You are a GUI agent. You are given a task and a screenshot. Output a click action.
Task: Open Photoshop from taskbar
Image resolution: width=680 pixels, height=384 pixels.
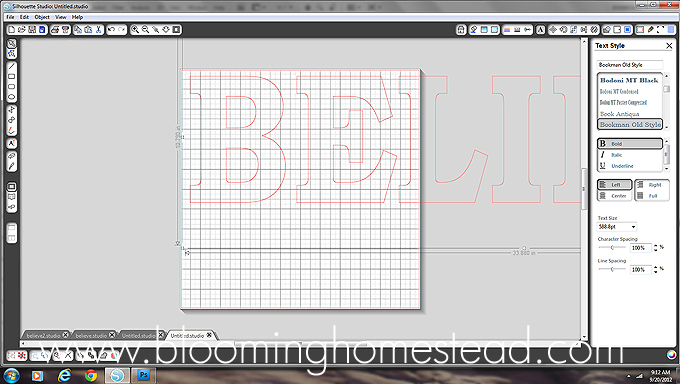143,375
